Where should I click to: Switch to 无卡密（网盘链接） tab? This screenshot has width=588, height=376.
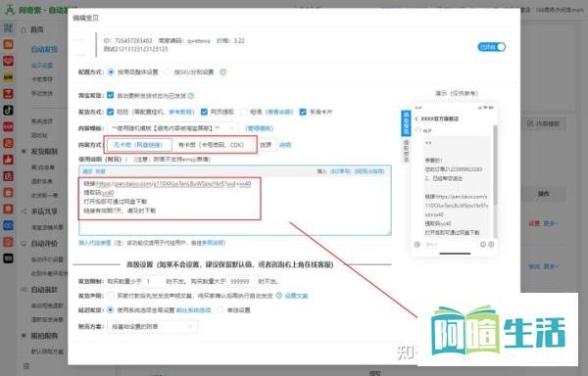139,145
